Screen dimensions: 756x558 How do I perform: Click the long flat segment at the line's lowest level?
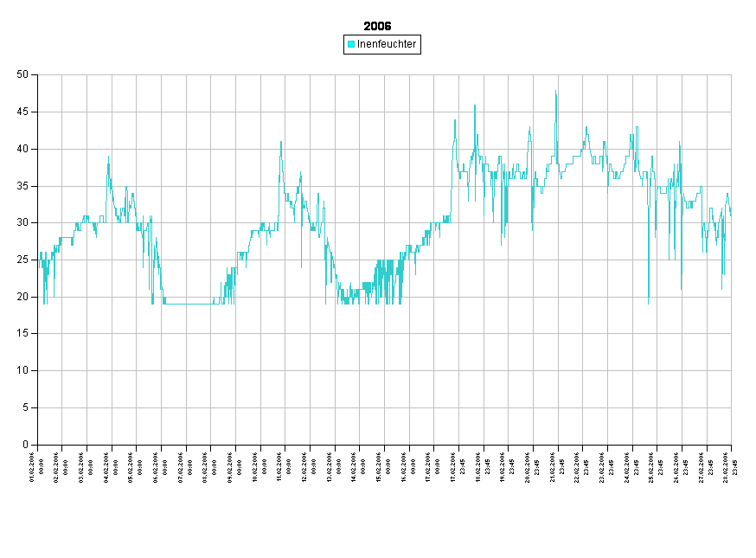pos(188,304)
